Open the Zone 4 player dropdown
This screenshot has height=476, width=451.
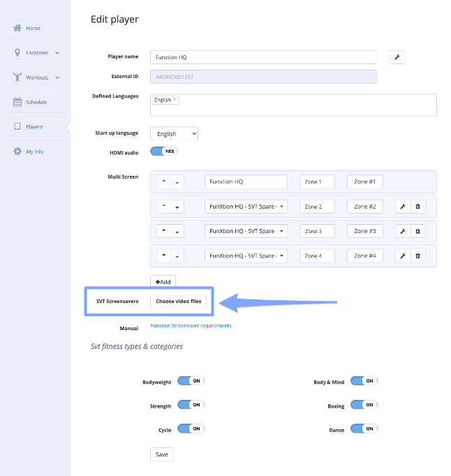[246, 256]
